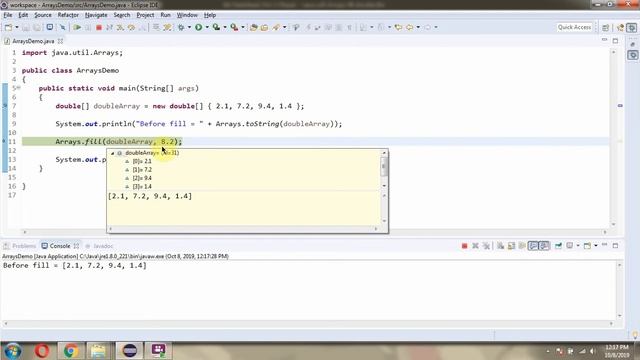Click the Quick Access search field
Viewport: 640px width, 360px height.
[574, 27]
